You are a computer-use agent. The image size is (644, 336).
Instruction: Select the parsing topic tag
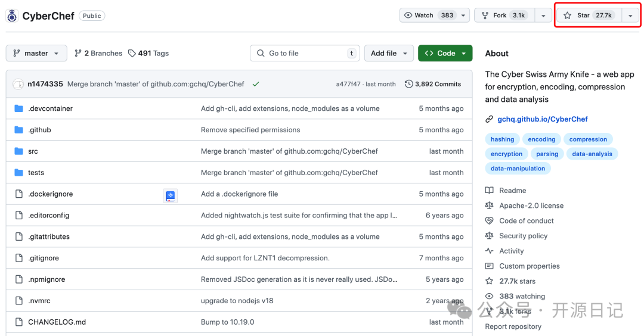click(x=547, y=154)
